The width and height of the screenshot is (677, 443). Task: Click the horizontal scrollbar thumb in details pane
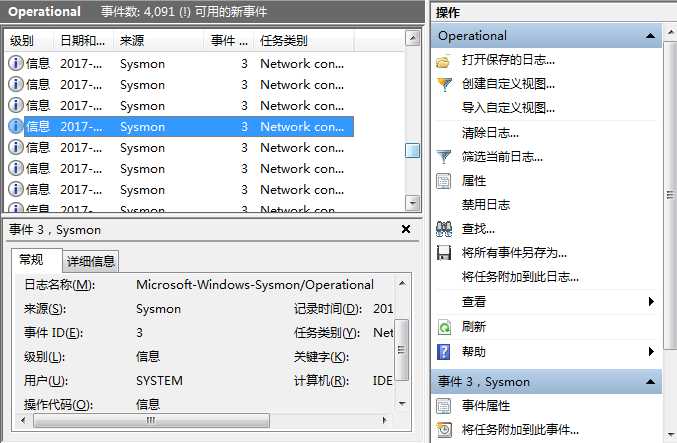click(x=151, y=420)
